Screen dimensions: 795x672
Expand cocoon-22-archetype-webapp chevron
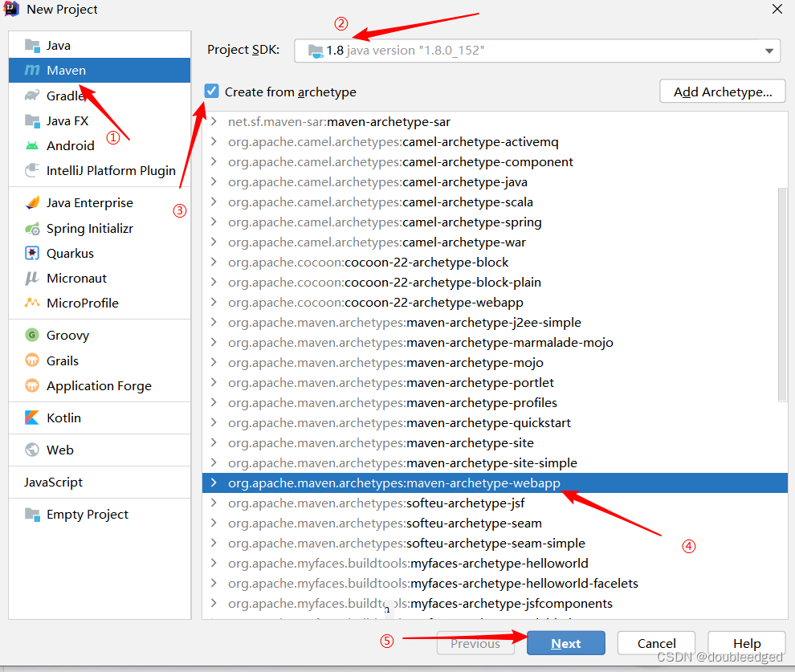(214, 302)
